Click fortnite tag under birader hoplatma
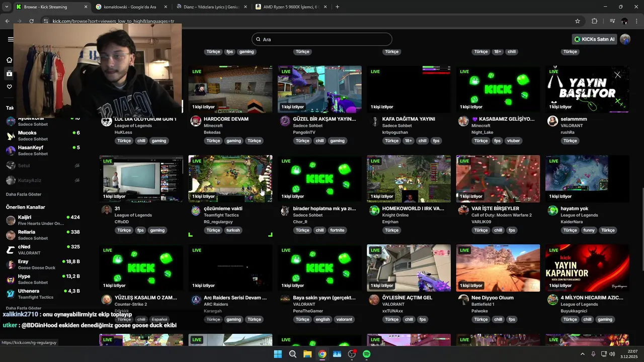This screenshot has width=644, height=362. tap(337, 230)
